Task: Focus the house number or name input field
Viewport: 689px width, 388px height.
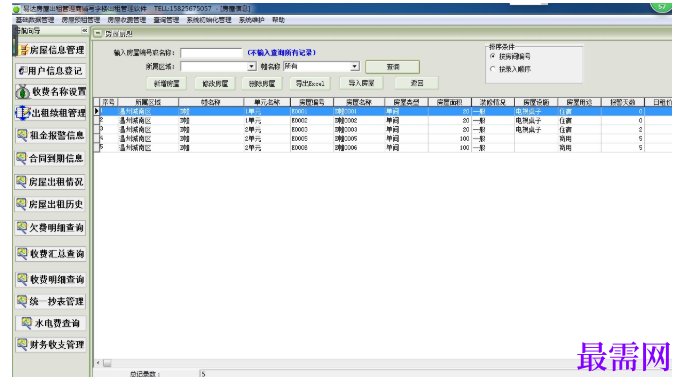Action: pyautogui.click(x=211, y=53)
